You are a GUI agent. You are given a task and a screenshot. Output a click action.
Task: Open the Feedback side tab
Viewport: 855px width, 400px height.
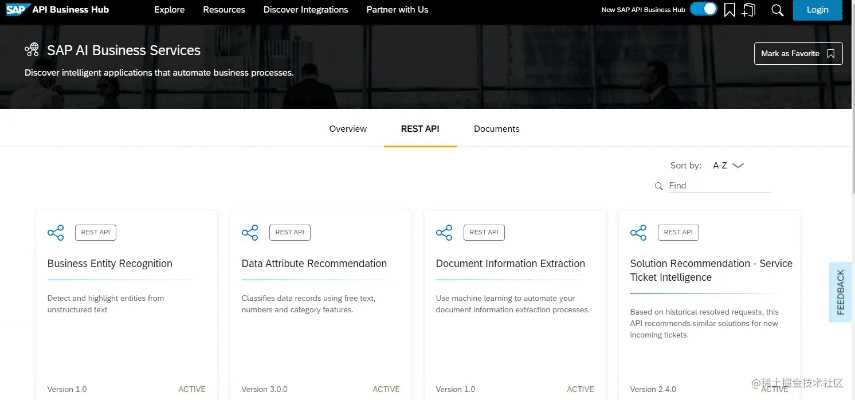point(841,292)
